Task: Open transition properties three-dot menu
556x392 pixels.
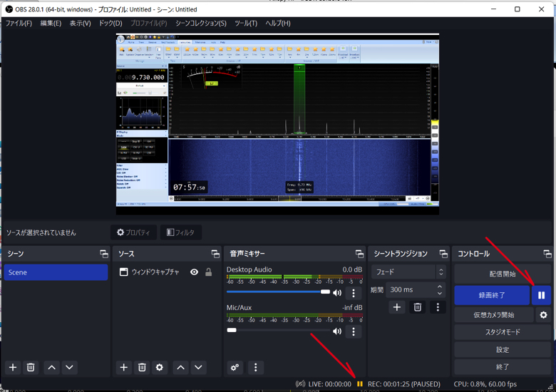Action: click(x=438, y=307)
